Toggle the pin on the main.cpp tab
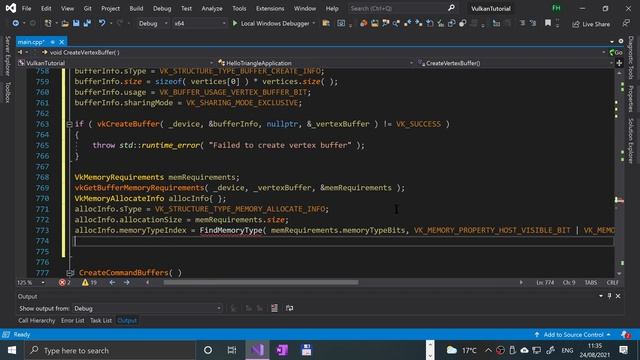The width and height of the screenshot is (640, 360). [53, 42]
